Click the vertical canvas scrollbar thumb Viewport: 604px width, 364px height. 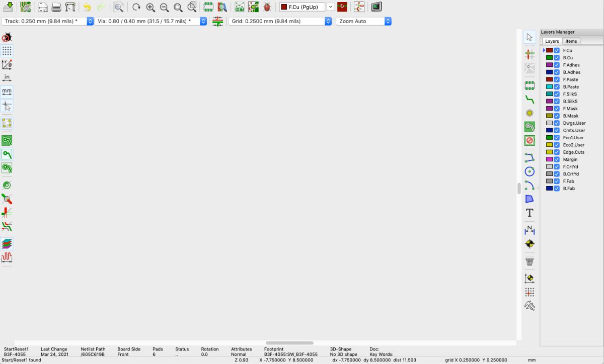519,189
